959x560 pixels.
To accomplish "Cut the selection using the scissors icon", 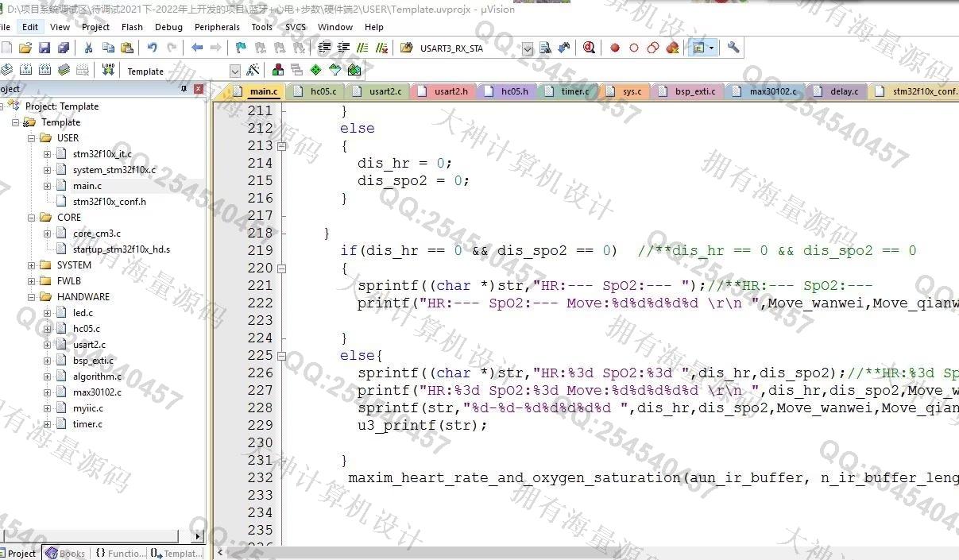I will point(88,48).
